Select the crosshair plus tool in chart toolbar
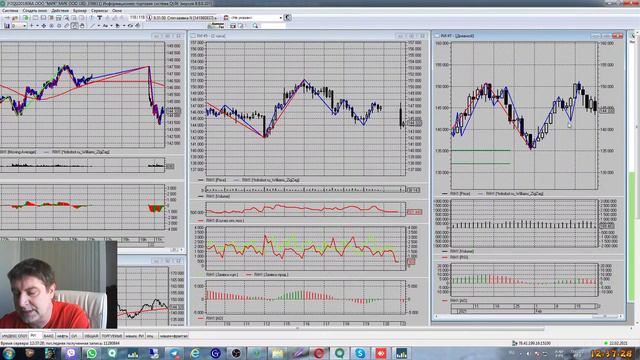This screenshot has width=640, height=360. tap(32, 26)
